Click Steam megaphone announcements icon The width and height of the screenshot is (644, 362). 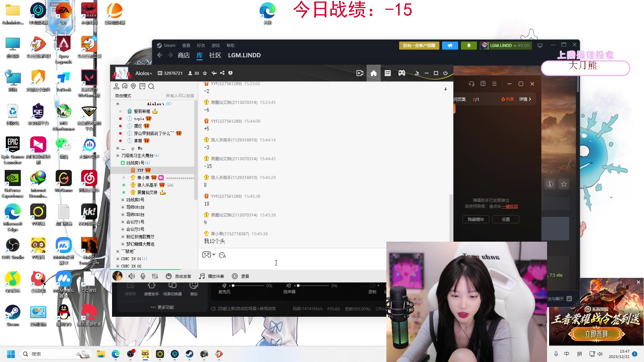click(450, 46)
